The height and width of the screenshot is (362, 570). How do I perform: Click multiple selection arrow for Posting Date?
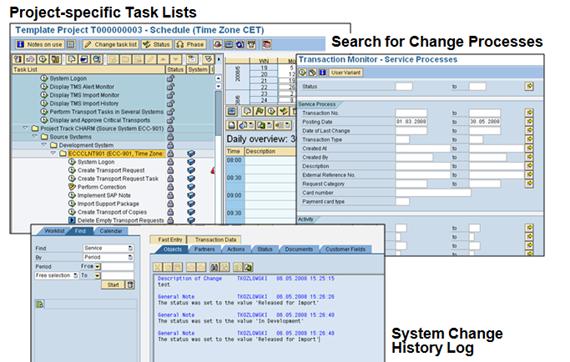(529, 121)
